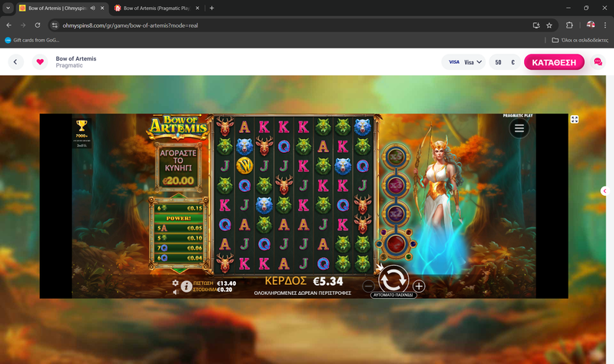The width and height of the screenshot is (614, 364).
Task: View site information icon in address bar
Action: click(x=55, y=25)
